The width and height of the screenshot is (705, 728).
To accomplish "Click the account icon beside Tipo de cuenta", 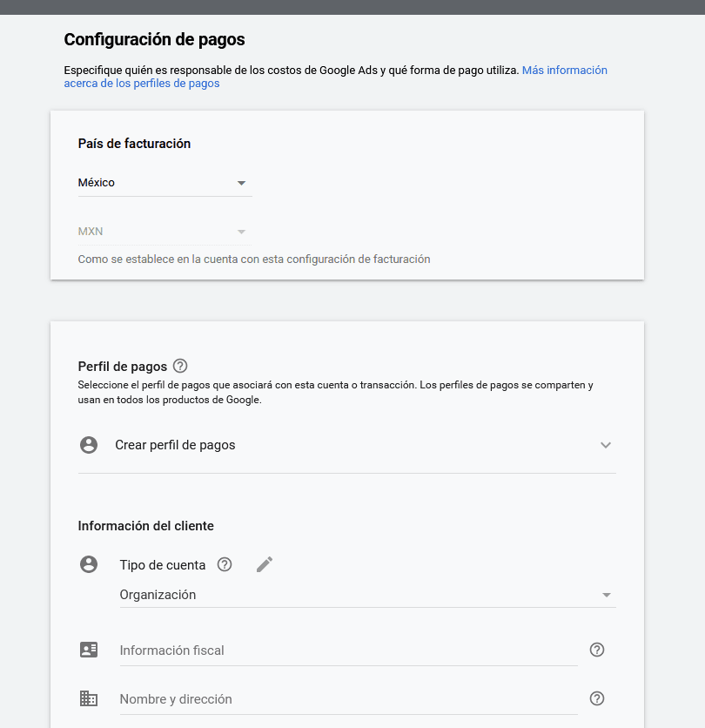I will coord(89,564).
